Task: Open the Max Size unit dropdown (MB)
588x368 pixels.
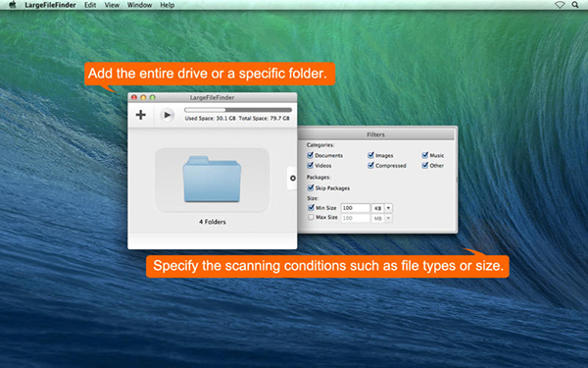Action: [382, 218]
